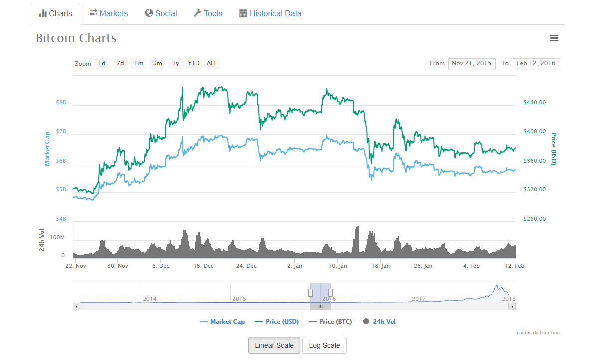Click the Social globe icon
The height and width of the screenshot is (364, 589).
coord(149,13)
